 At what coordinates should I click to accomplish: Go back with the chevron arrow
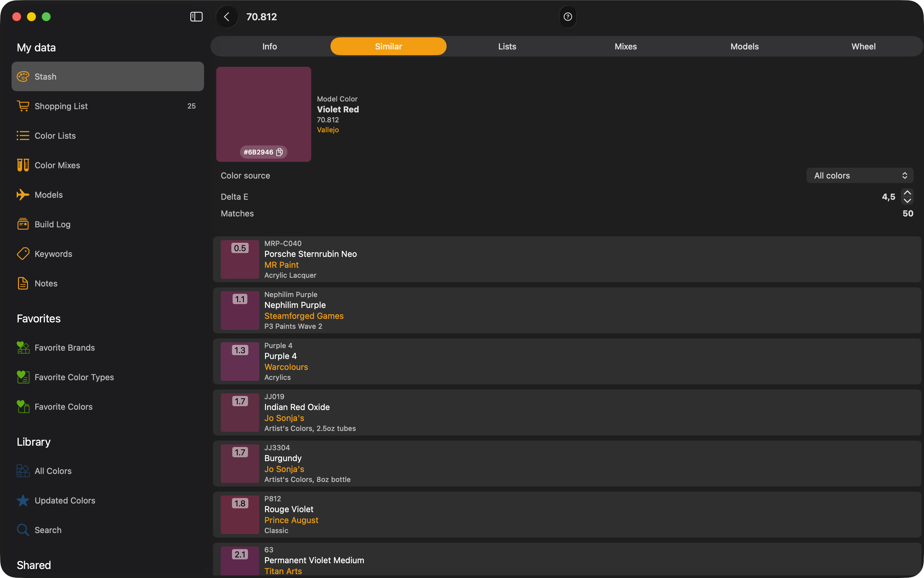click(227, 17)
